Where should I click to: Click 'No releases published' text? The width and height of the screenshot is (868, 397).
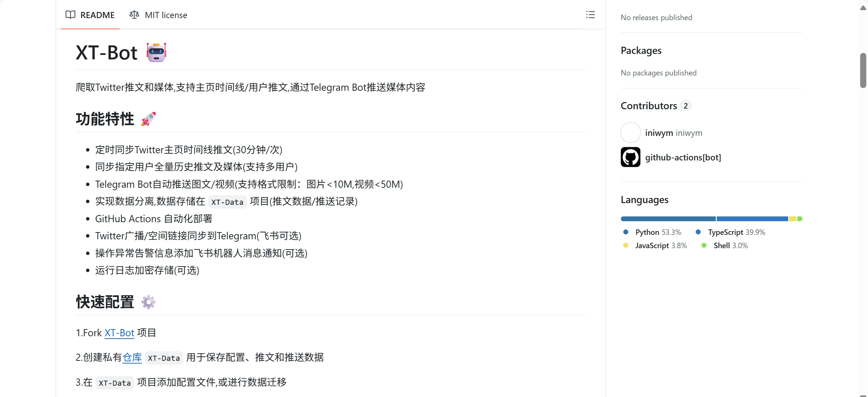click(x=656, y=17)
